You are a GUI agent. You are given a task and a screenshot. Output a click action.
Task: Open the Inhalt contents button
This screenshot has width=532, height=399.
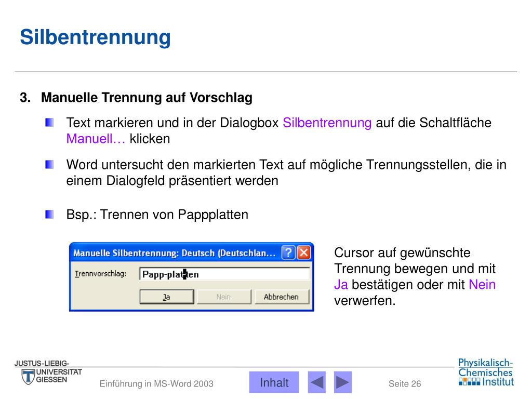(274, 382)
